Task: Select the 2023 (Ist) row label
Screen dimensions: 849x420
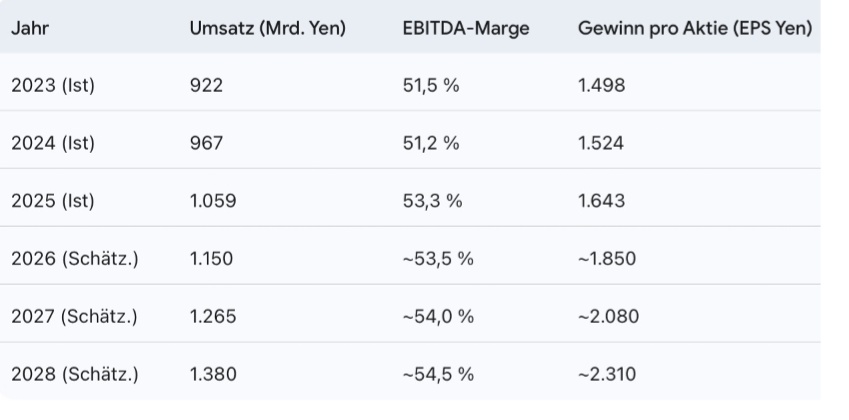Action: point(52,85)
